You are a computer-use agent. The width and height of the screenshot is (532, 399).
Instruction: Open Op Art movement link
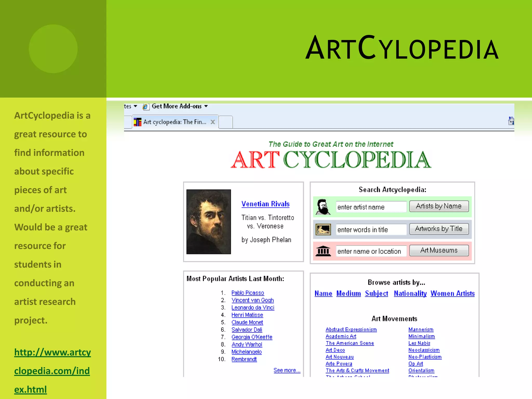click(x=416, y=364)
